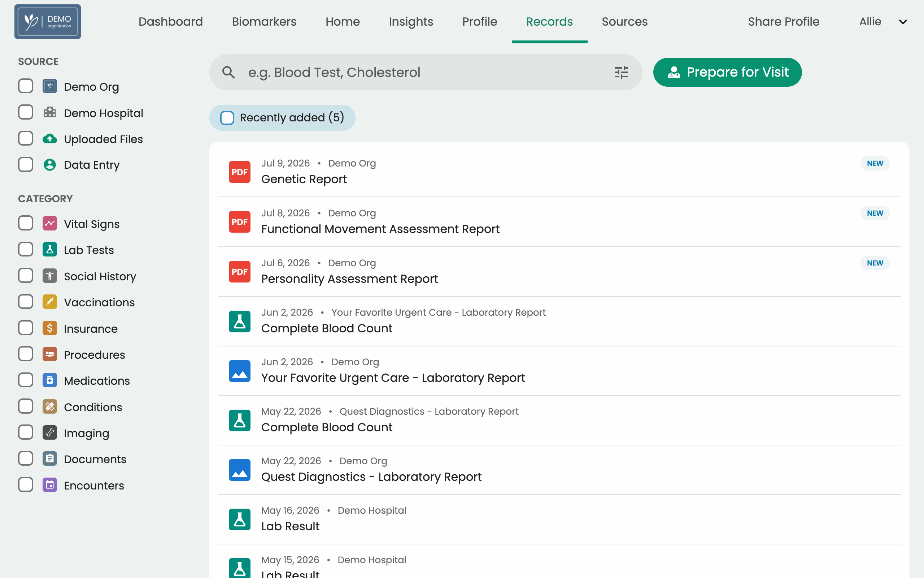The width and height of the screenshot is (924, 578).
Task: Select the Records tab
Action: 549,22
